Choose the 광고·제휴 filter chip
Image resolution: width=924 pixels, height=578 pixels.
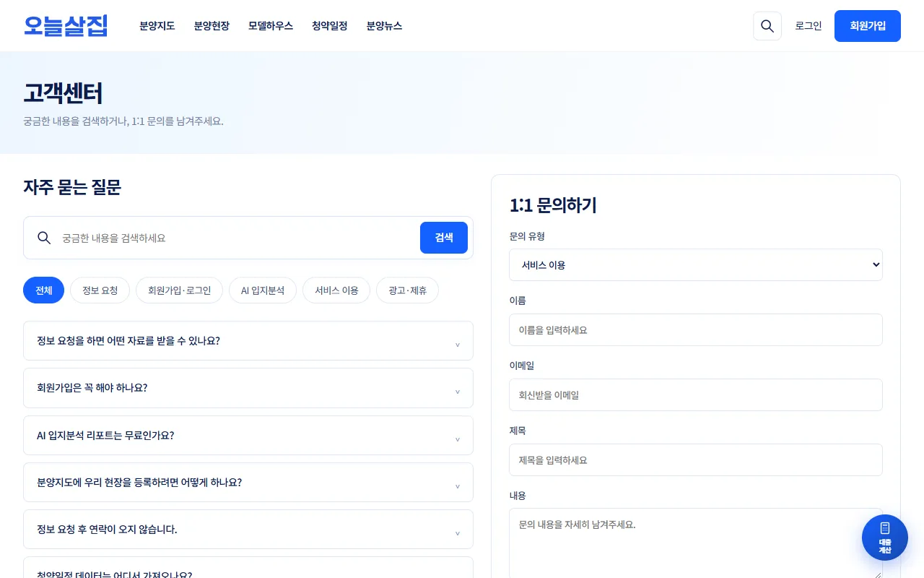[408, 290]
